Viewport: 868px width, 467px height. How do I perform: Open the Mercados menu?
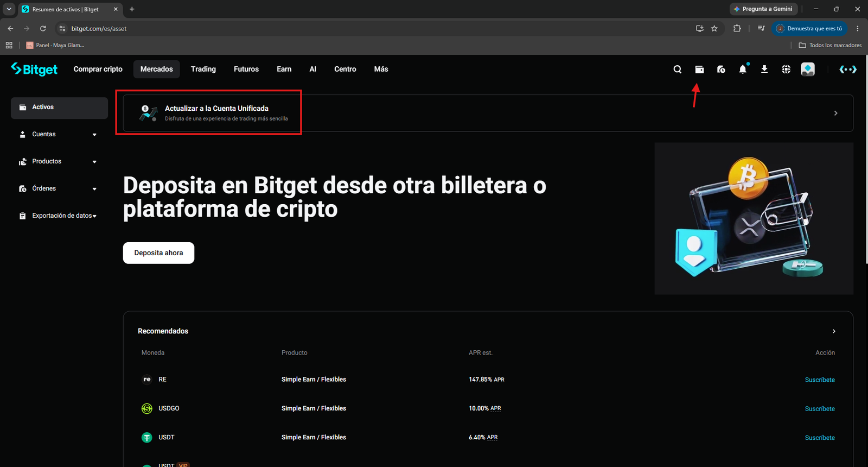click(157, 69)
